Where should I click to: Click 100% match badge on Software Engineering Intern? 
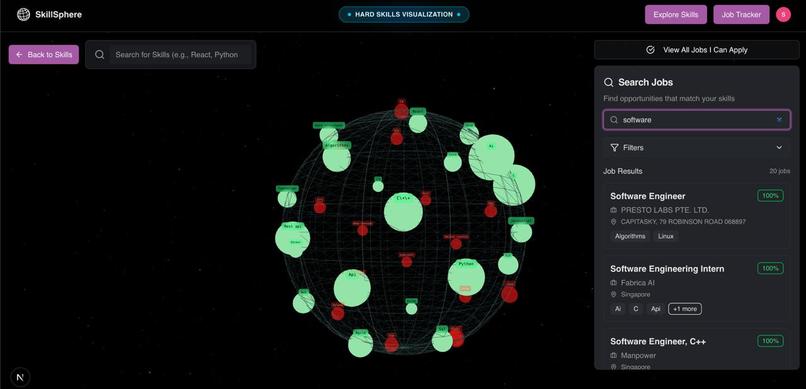(x=770, y=268)
